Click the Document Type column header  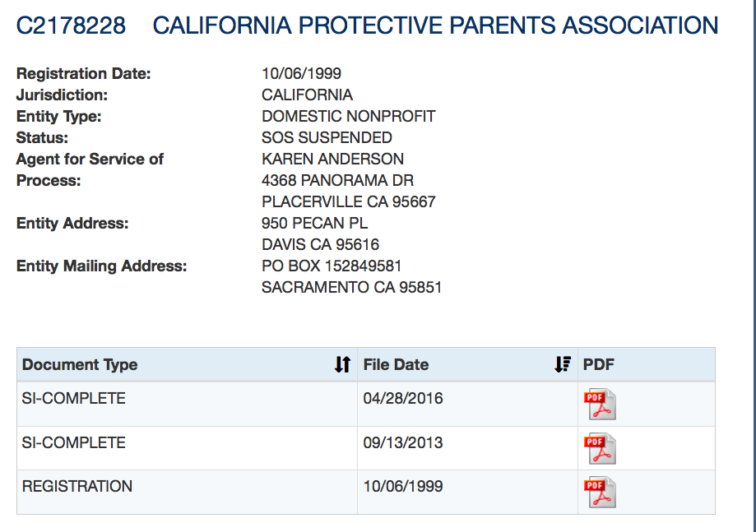point(80,365)
